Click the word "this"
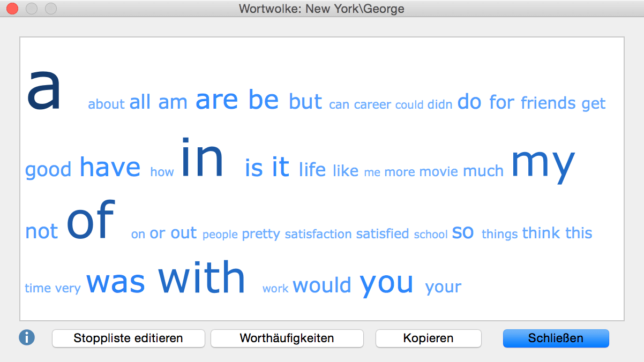 point(579,233)
